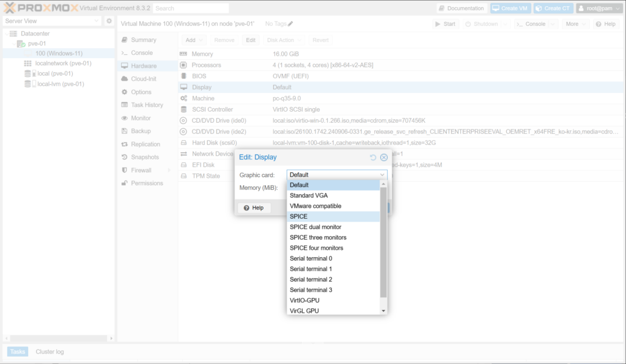The width and height of the screenshot is (626, 364).
Task: Click the dropdown list scrollbar down arrow
Action: 383,311
